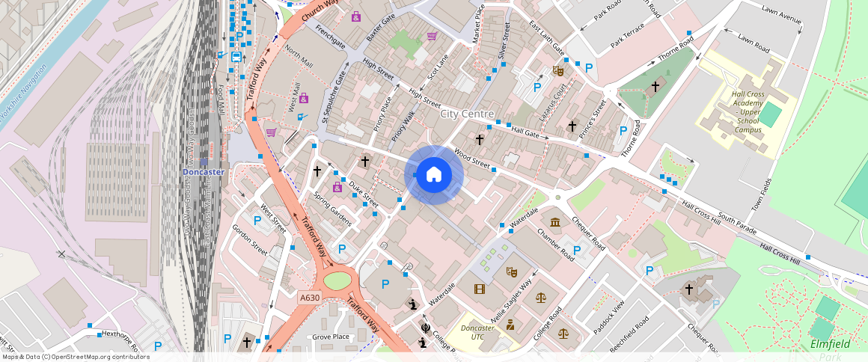This screenshot has width=868, height=362.
Task: Click the parking icon near Spring Gardens
Action: (342, 248)
